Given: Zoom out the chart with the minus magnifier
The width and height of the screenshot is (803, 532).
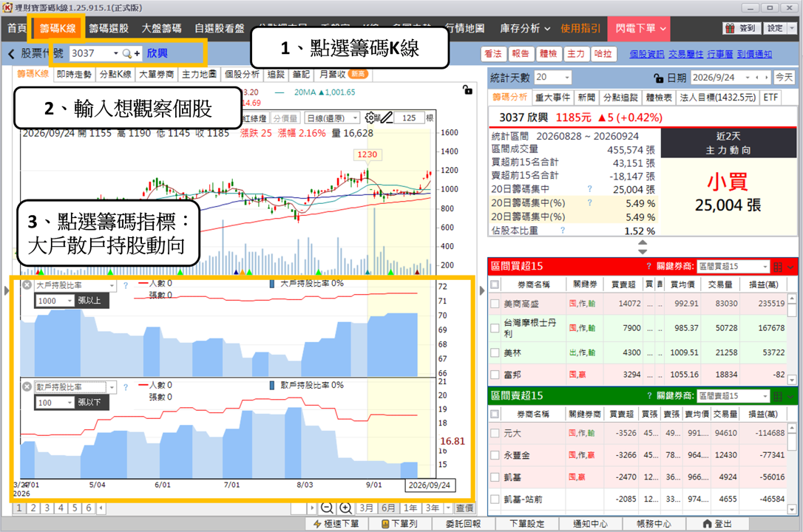Looking at the screenshot, I should tap(327, 508).
